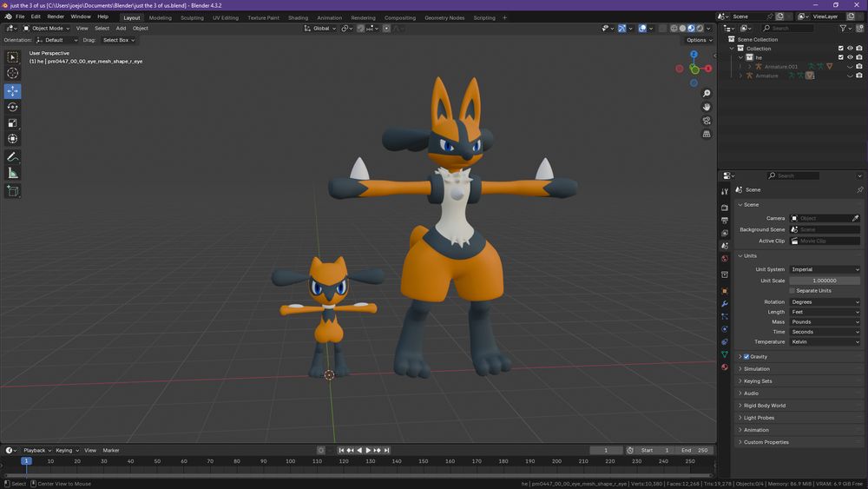Hide the 'he' collection with eye icon
Screen dimensions: 868x489
850,57
